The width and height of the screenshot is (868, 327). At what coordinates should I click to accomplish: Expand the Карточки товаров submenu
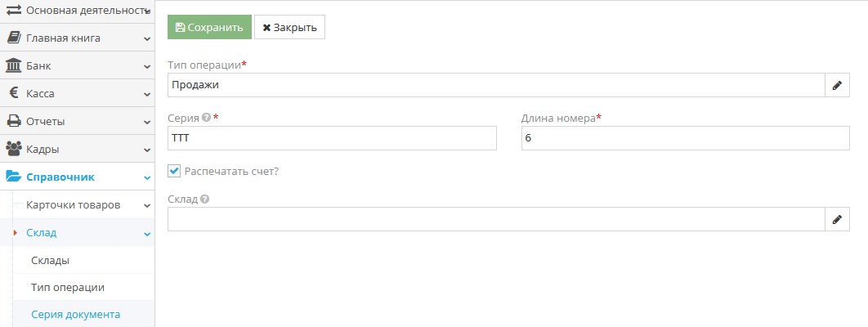146,205
